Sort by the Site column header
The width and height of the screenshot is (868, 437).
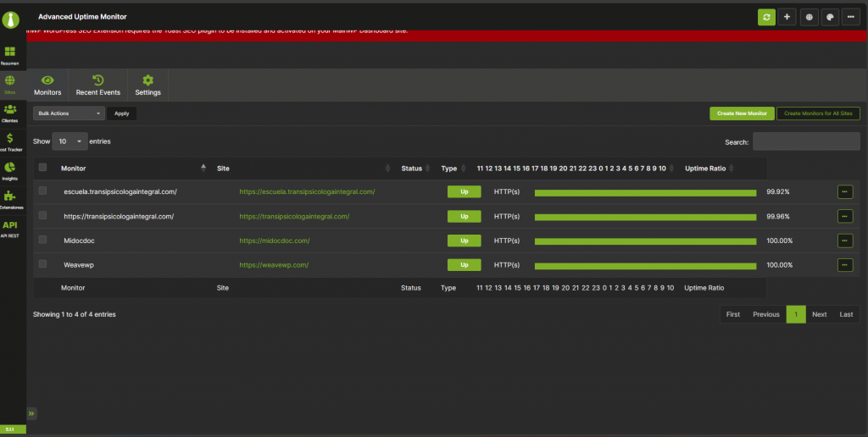tap(304, 169)
